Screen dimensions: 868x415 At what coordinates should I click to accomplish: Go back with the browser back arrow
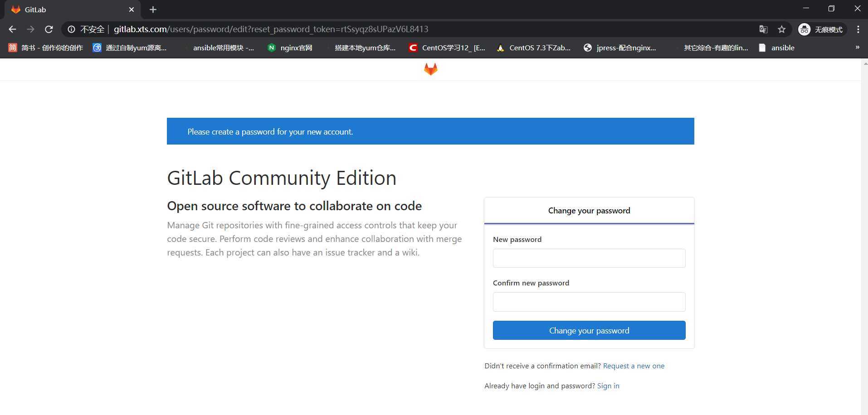tap(12, 29)
